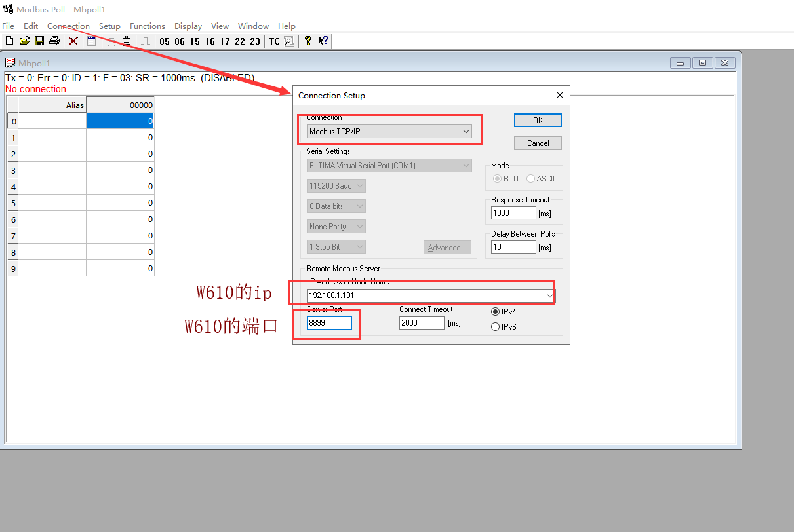Viewport: 794px width, 532px height.
Task: Close the Connection Setup dialog
Action: (559, 95)
